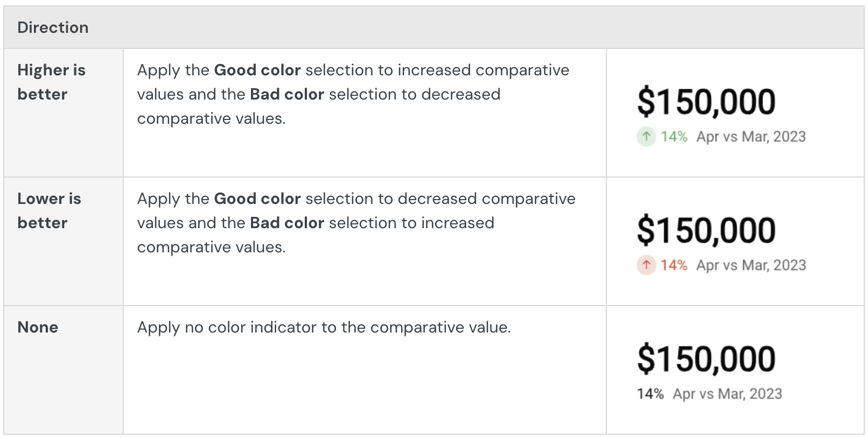Click the green 14% comparison value
This screenshot has height=438, width=868.
(x=674, y=137)
